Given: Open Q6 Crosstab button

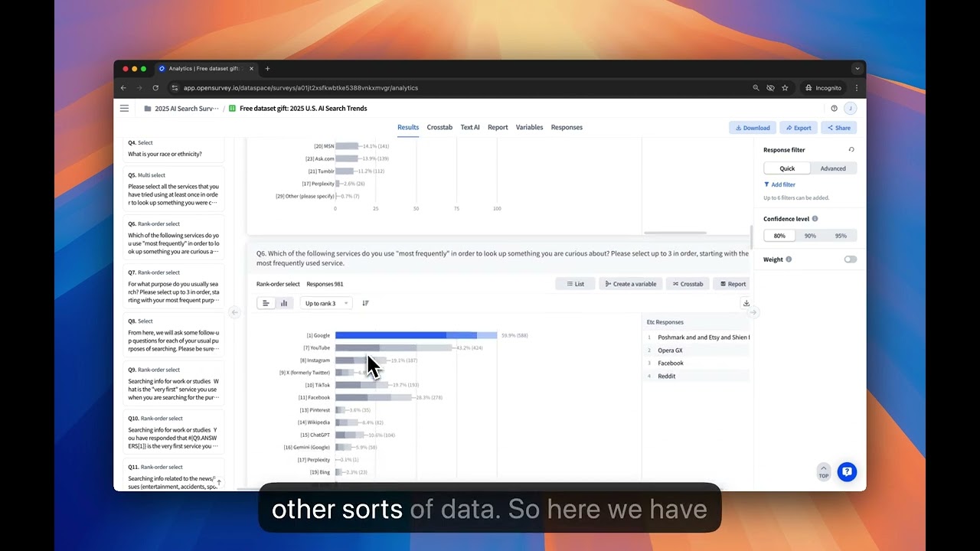Looking at the screenshot, I should click(x=688, y=284).
